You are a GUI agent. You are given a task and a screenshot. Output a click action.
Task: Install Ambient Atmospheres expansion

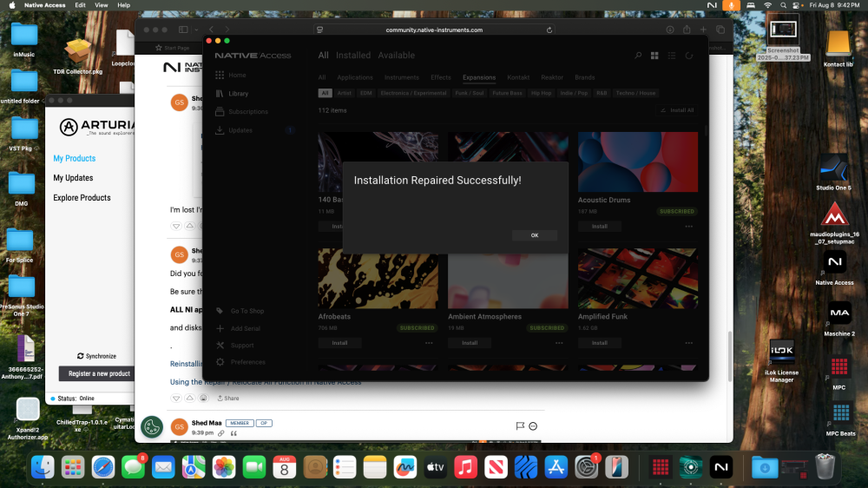coord(470,343)
